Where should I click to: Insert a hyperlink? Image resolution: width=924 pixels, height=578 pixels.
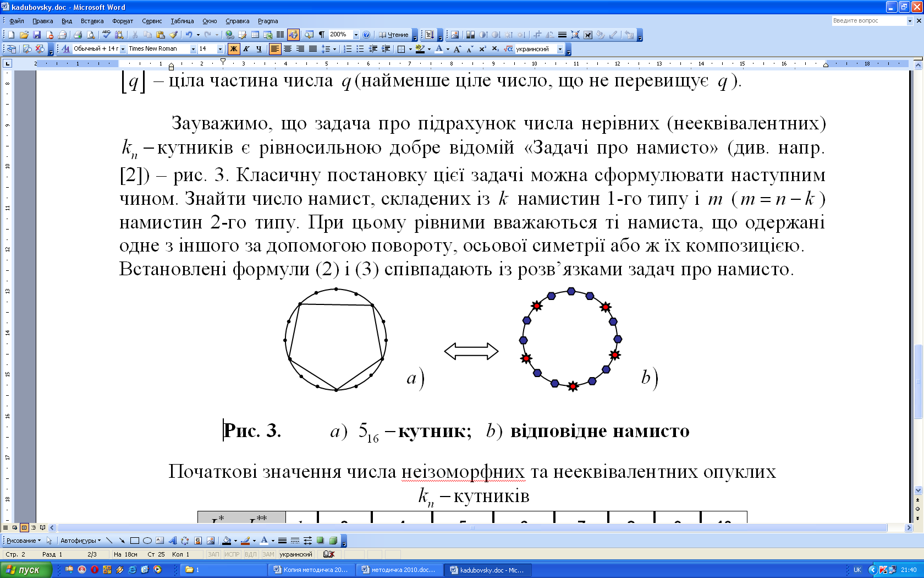[x=230, y=35]
